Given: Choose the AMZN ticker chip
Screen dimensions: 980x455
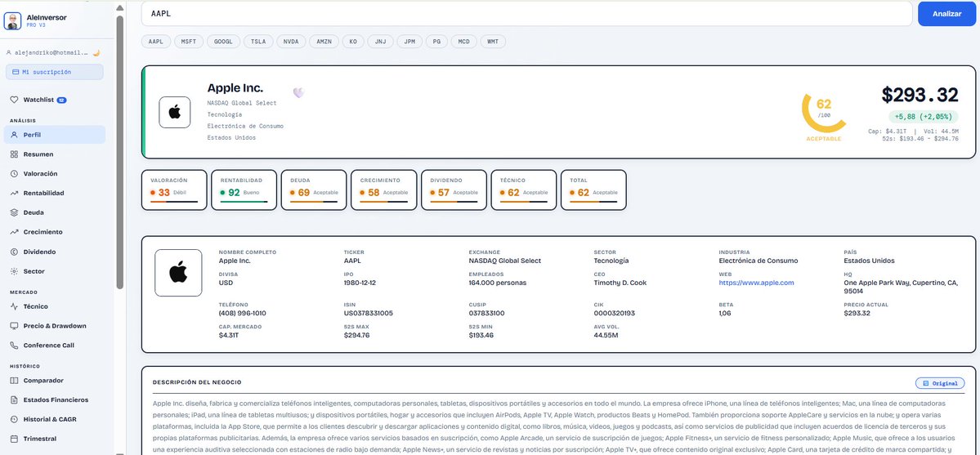Looking at the screenshot, I should pyautogui.click(x=324, y=41).
